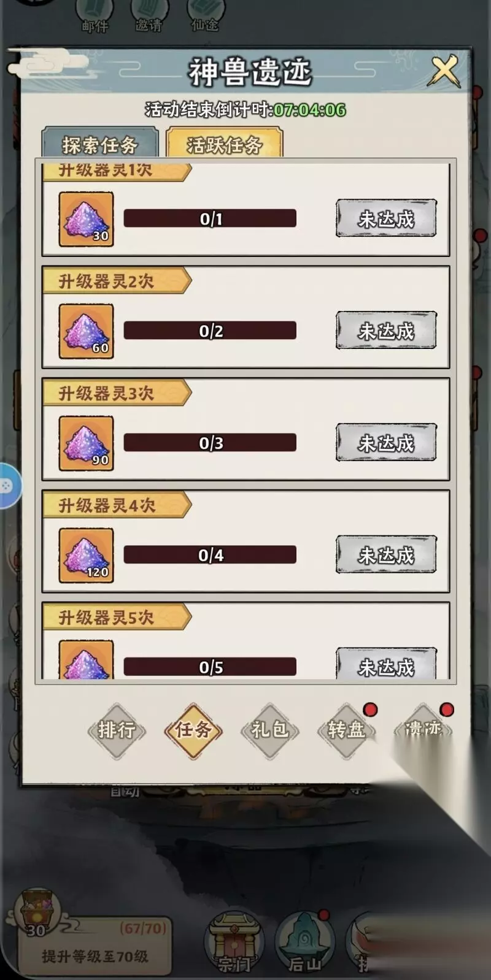Close the 神兽遗迹 panel with X
The width and height of the screenshot is (491, 980).
444,72
